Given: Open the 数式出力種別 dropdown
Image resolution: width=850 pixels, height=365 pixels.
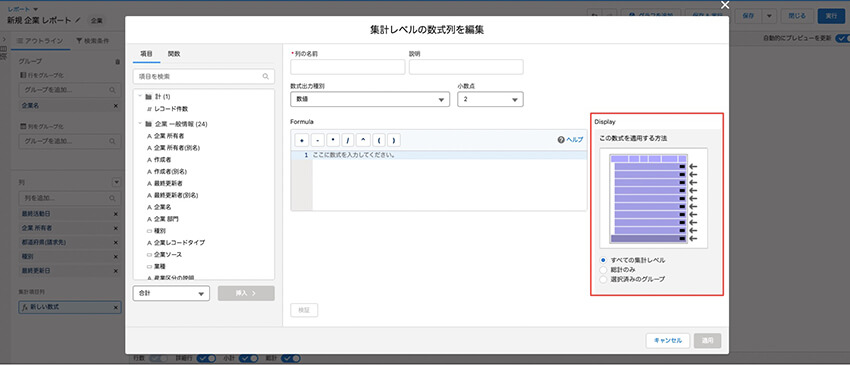Looking at the screenshot, I should tap(370, 99).
